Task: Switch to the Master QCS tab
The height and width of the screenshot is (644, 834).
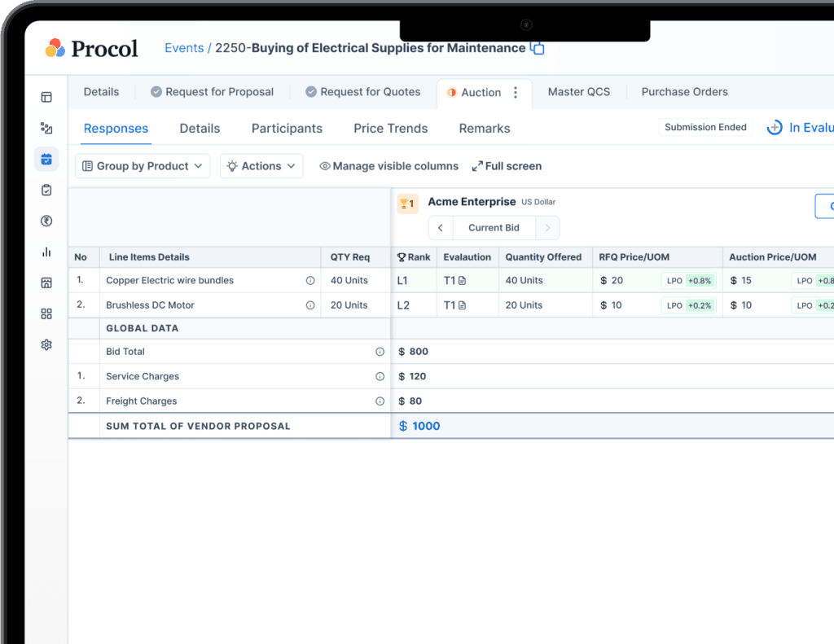Action: (x=578, y=92)
